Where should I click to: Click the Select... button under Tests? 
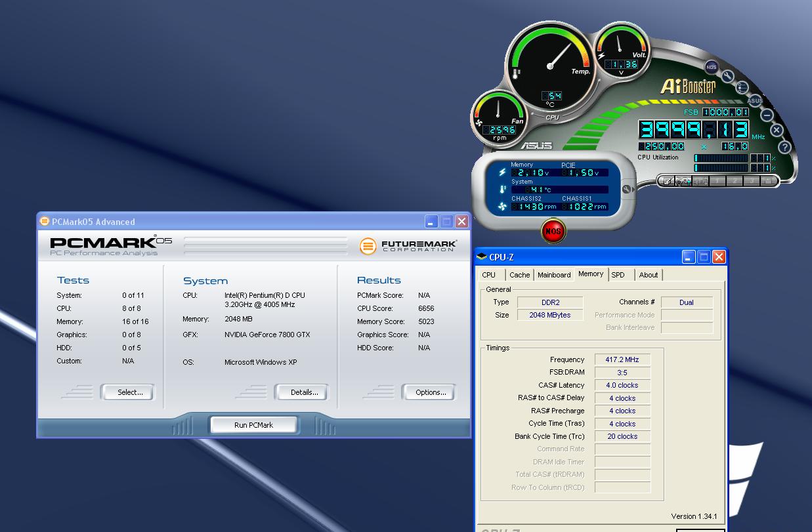[x=129, y=392]
